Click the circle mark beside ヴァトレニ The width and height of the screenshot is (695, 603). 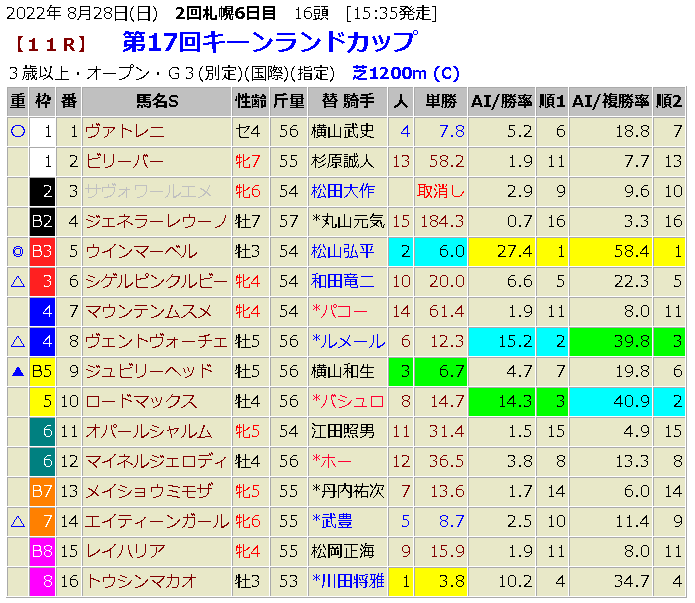click(18, 131)
